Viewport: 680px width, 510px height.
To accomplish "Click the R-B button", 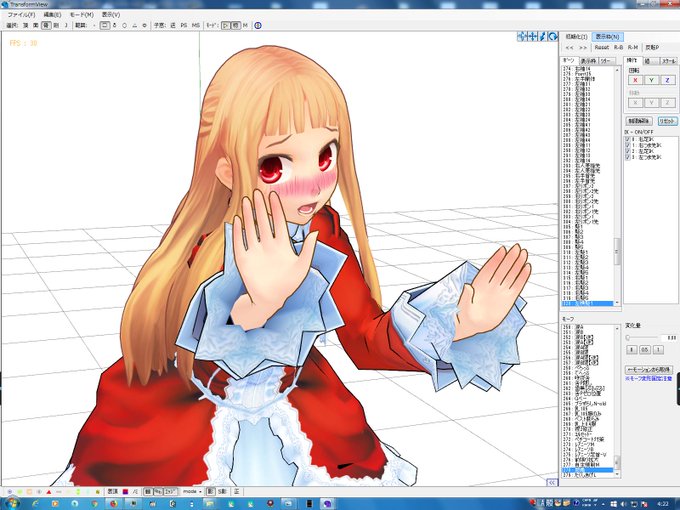I will tap(618, 48).
